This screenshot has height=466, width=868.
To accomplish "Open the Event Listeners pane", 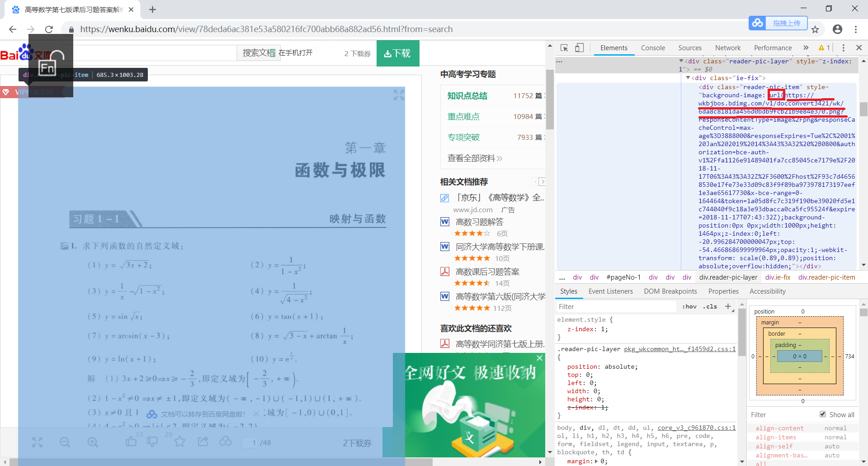I will (x=610, y=291).
